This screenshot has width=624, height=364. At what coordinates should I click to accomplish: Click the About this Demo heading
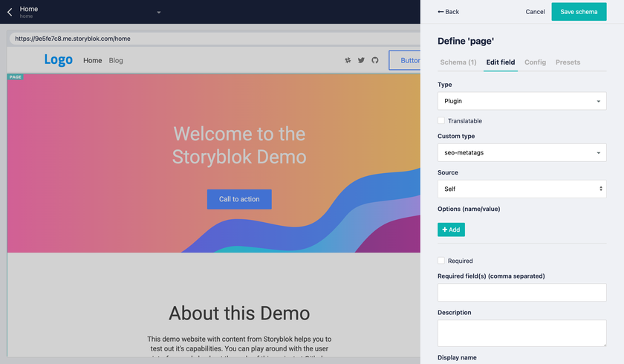point(239,313)
